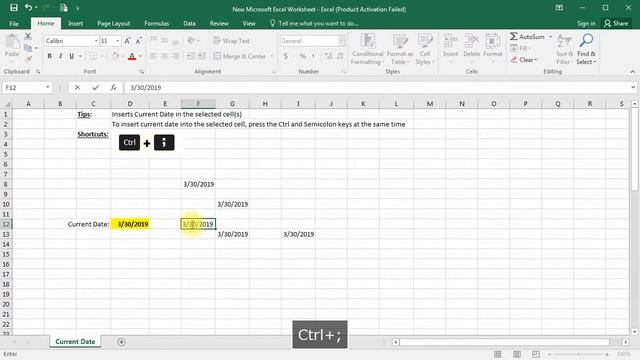Open Cell Styles
Image resolution: width=640 pixels, height=360 pixels.
[425, 49]
